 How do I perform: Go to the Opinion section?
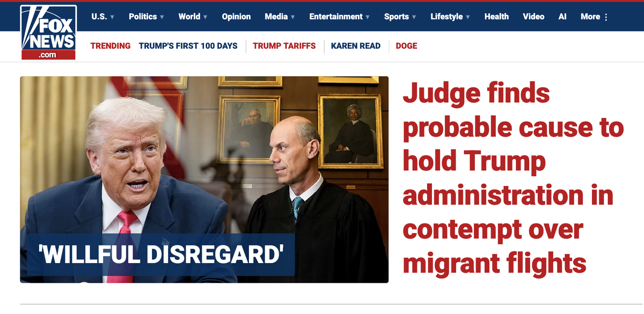click(236, 17)
